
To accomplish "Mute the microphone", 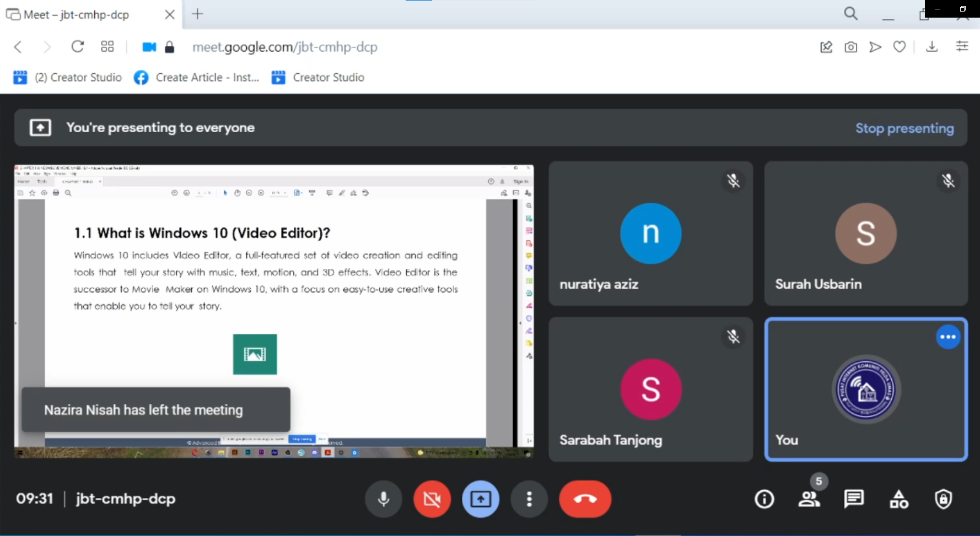I will pyautogui.click(x=384, y=499).
